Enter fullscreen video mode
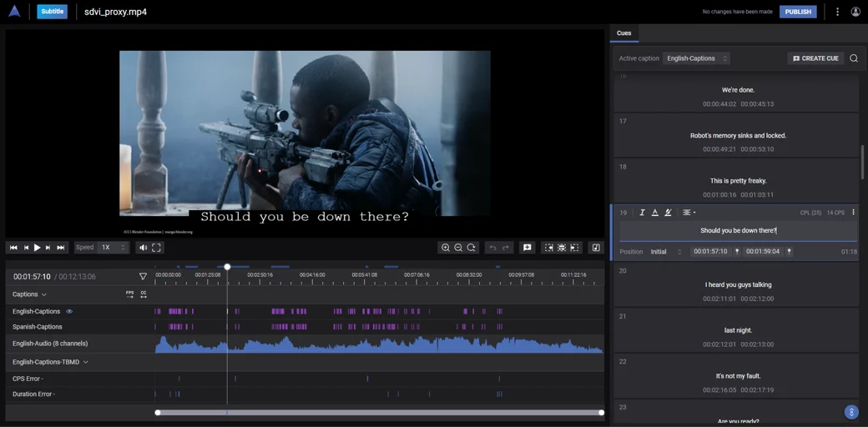Image resolution: width=868 pixels, height=427 pixels. (x=157, y=248)
